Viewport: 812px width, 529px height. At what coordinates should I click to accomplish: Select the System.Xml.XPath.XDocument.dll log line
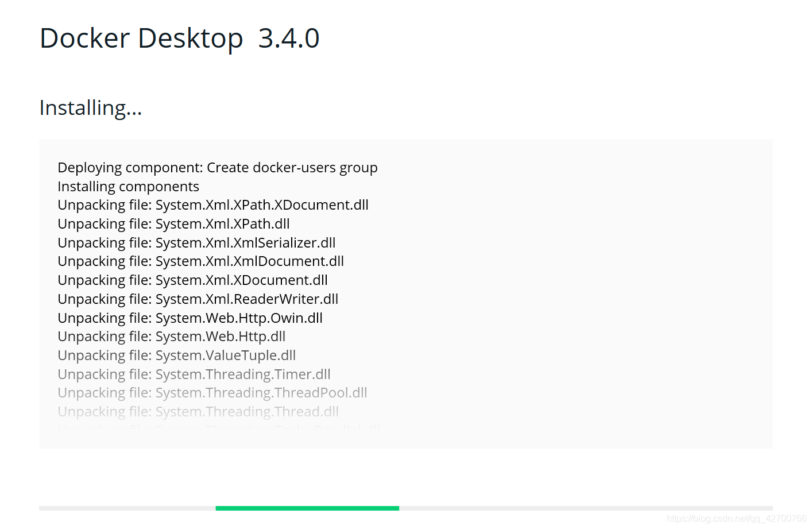click(x=213, y=205)
